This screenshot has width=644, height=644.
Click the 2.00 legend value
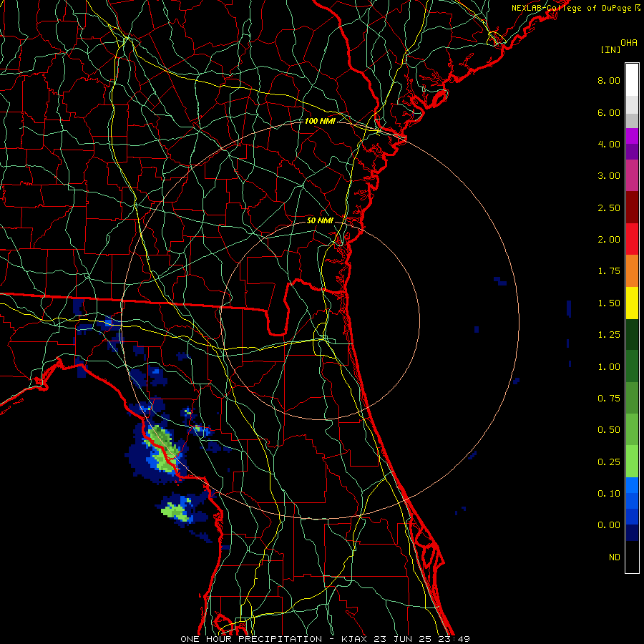(x=609, y=240)
